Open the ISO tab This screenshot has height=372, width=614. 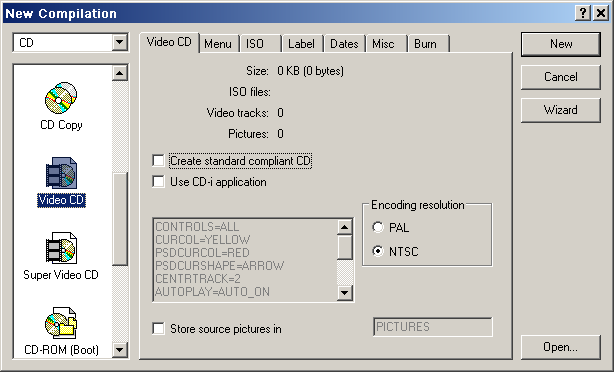260,44
